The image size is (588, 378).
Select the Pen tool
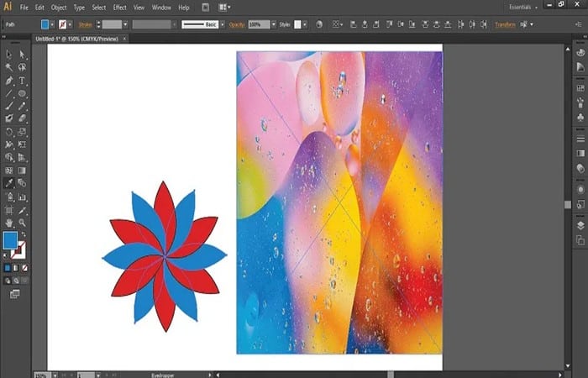9,81
